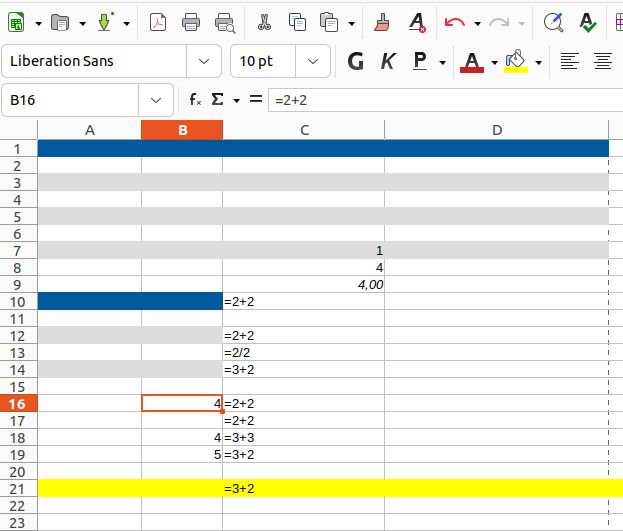Select the Clone Formatting paintbrush
This screenshot has height=531, width=623.
[382, 22]
